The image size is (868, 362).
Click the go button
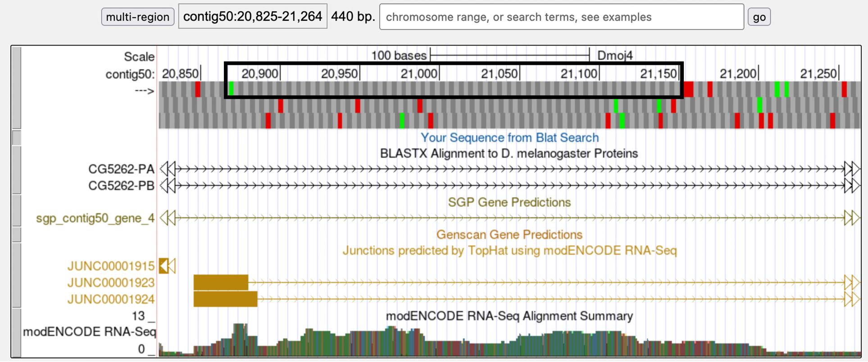click(759, 17)
